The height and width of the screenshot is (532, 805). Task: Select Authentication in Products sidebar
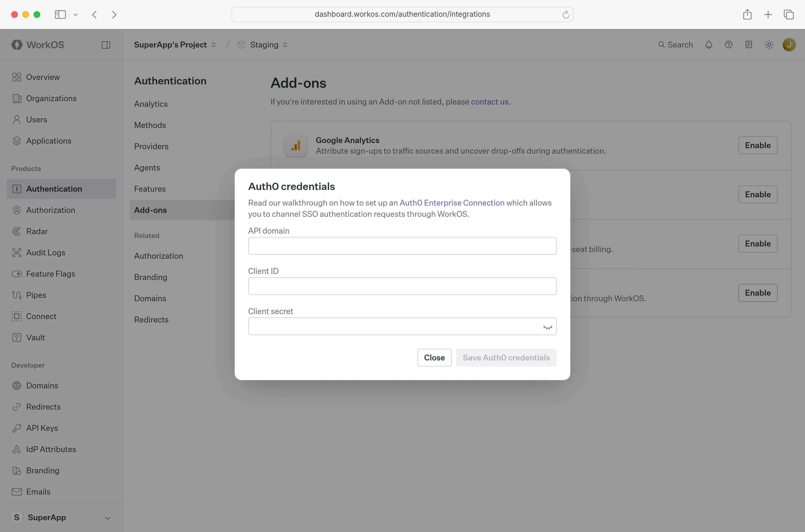click(61, 189)
